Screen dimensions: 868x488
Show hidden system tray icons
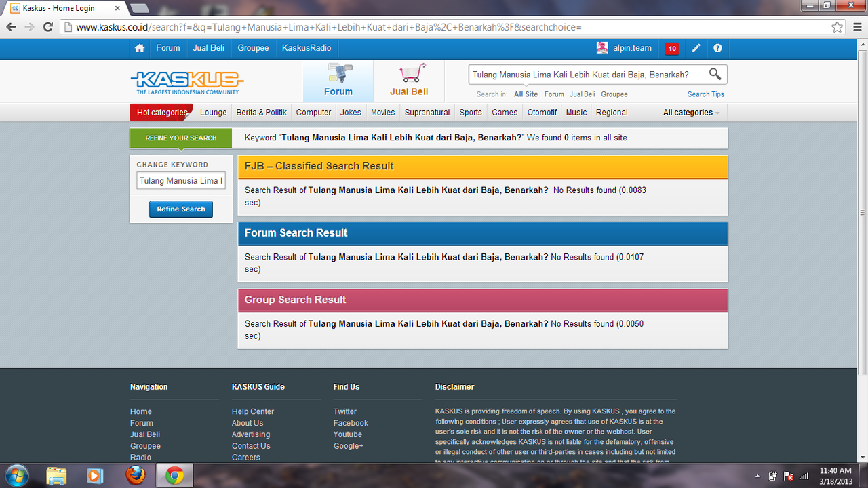tap(757, 476)
